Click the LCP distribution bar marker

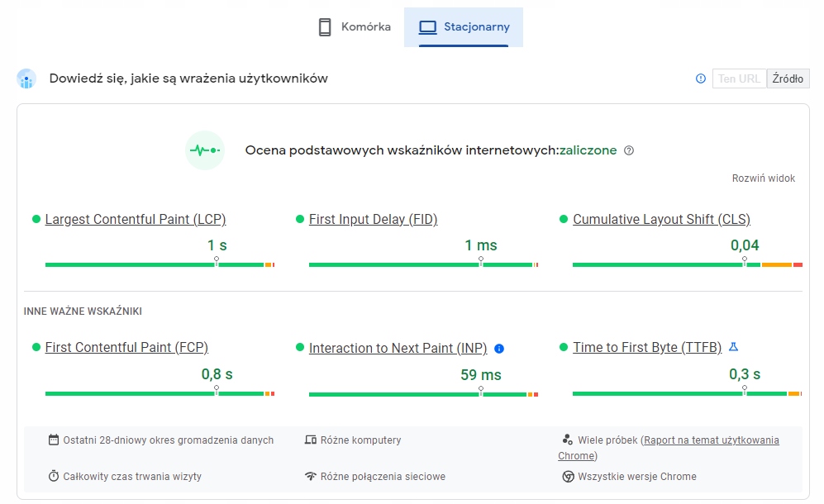coord(217,260)
